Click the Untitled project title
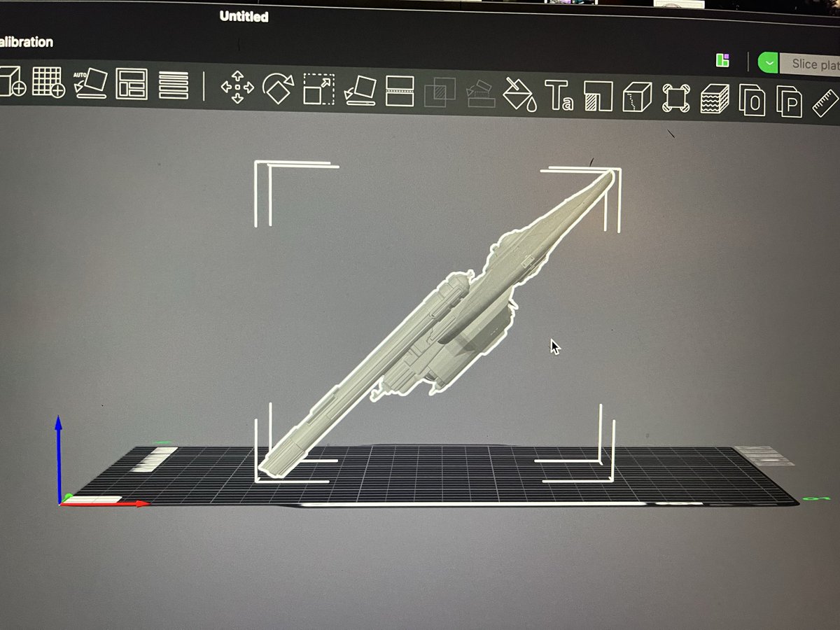This screenshot has height=630, width=840. pyautogui.click(x=244, y=16)
